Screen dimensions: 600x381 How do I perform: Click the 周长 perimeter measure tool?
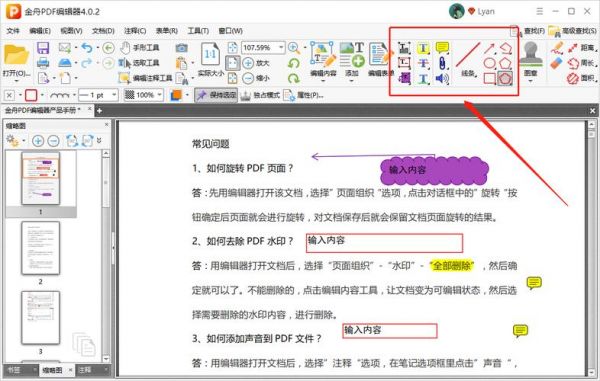(582, 63)
